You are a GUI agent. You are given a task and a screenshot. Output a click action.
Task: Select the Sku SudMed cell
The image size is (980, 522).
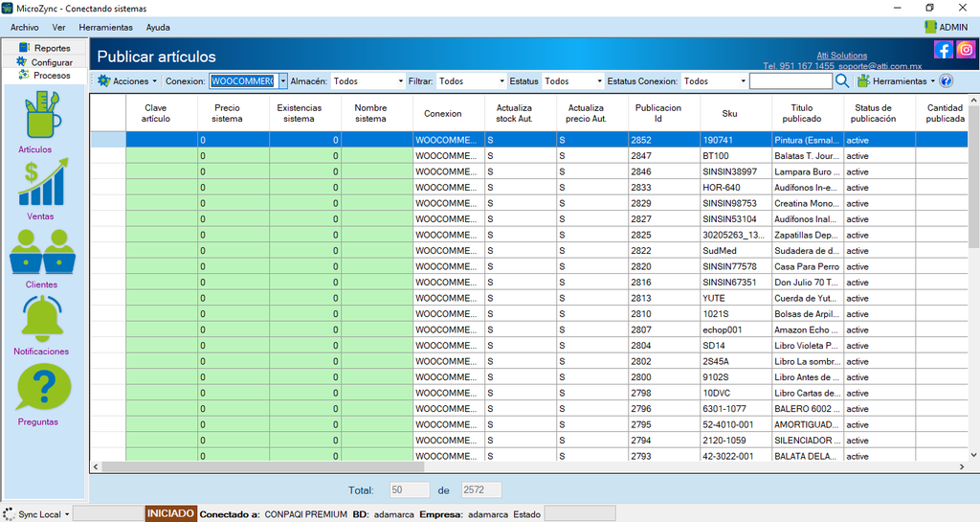coord(736,251)
